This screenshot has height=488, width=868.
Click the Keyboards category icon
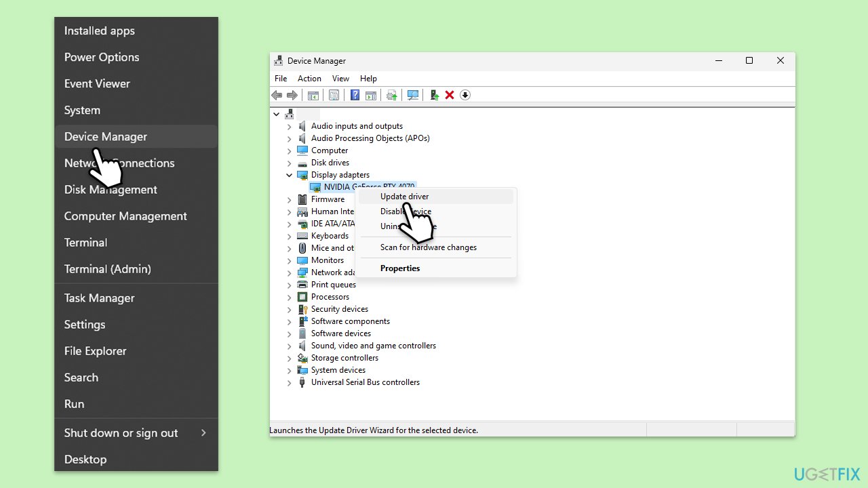pyautogui.click(x=302, y=236)
